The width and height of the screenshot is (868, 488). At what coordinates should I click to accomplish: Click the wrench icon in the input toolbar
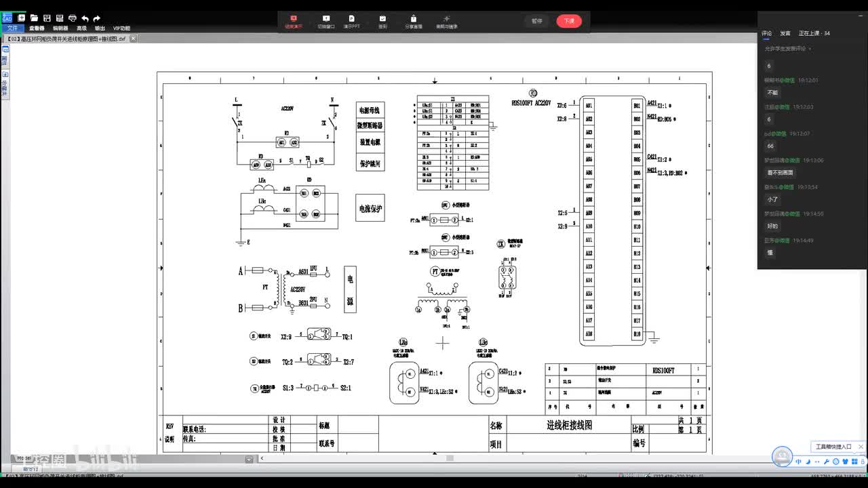[826, 462]
